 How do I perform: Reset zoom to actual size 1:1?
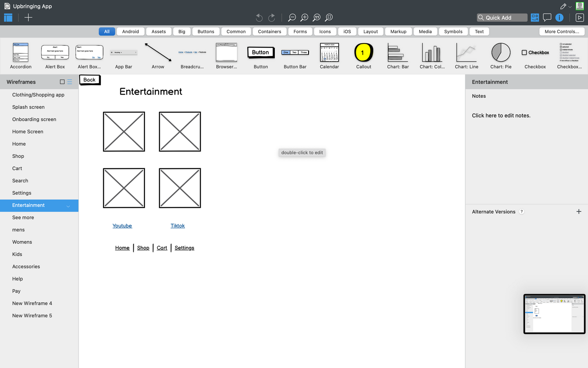(x=317, y=17)
